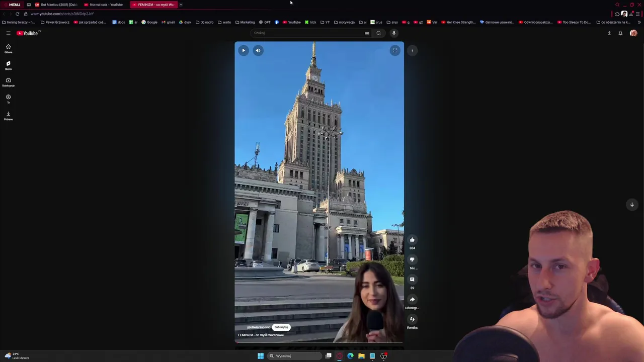Screen dimensions: 644x362
Task: Open the Opera MENU button
Action: coord(12,5)
